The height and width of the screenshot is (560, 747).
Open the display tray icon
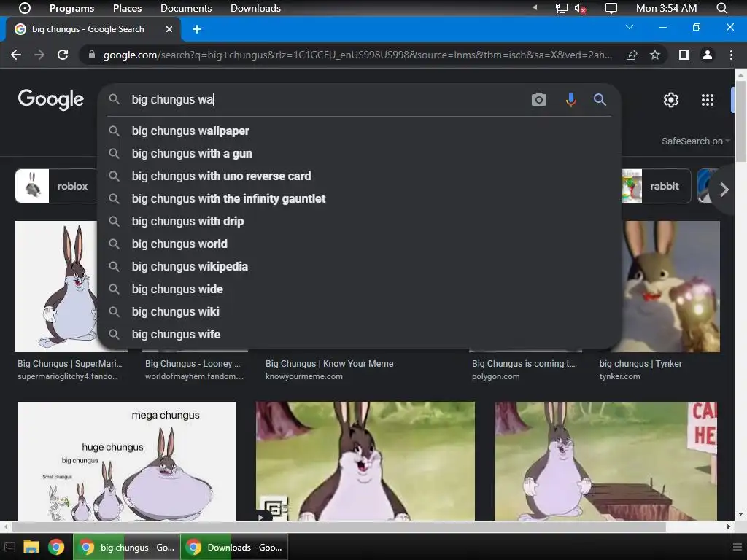(x=611, y=8)
